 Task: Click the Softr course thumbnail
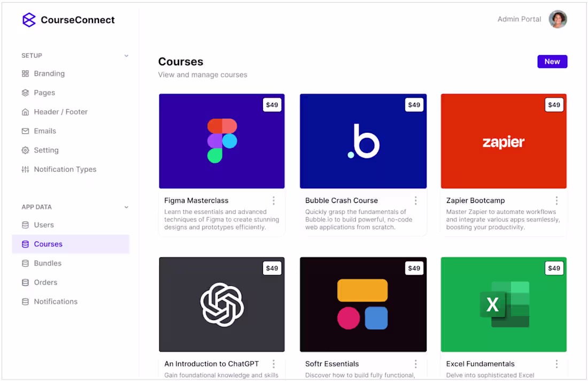coord(363,304)
